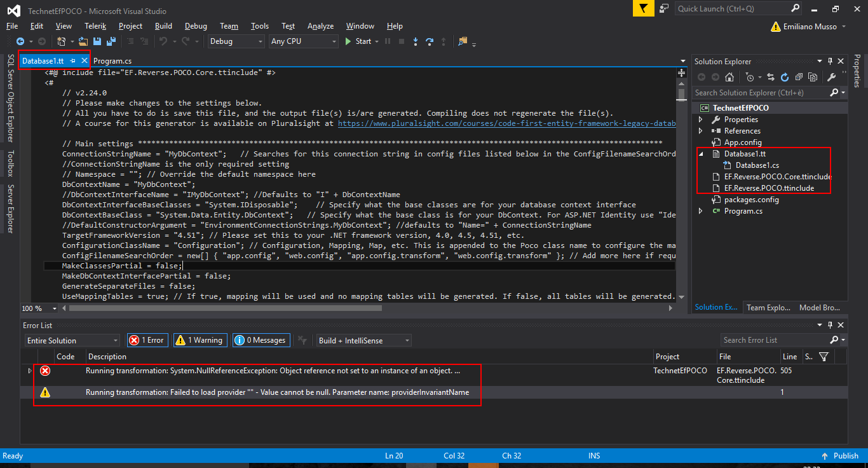The height and width of the screenshot is (468, 868).
Task: Click the Show All Files icon
Action: click(x=813, y=77)
